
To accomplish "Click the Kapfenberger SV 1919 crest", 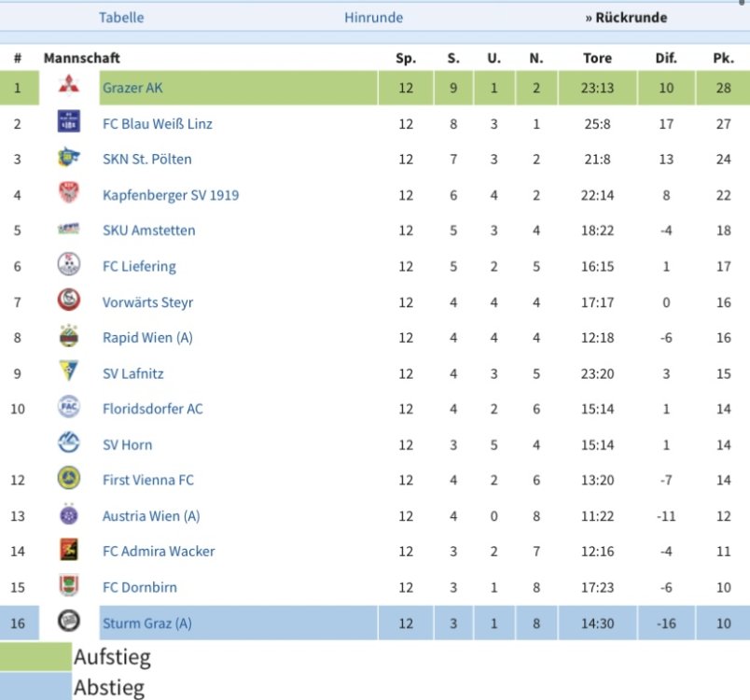I will pyautogui.click(x=68, y=194).
